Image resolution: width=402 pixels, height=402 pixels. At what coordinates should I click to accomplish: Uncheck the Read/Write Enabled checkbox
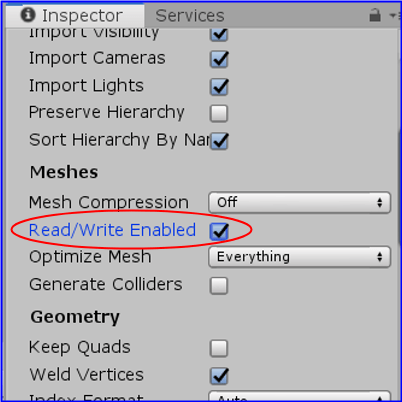219,231
